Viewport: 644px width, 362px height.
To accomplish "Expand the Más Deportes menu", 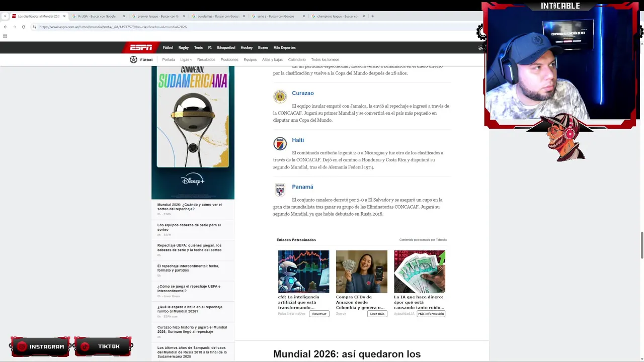I will (284, 48).
